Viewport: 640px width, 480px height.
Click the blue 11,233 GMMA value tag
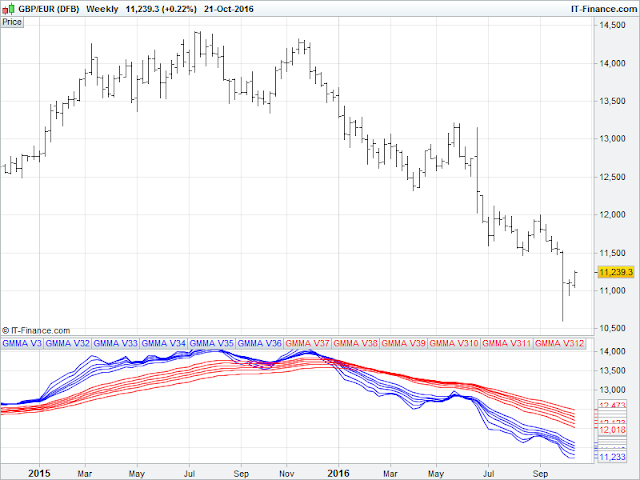coord(613,457)
